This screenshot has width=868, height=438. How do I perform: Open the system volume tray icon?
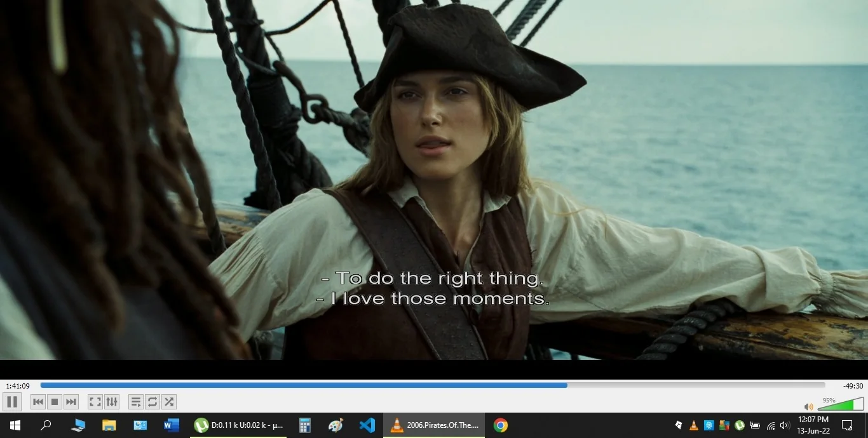(x=785, y=425)
